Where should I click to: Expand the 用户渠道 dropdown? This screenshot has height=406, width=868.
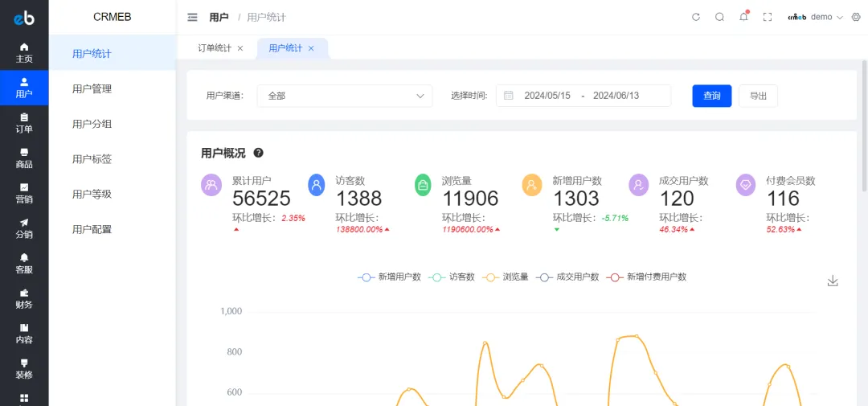click(x=344, y=96)
